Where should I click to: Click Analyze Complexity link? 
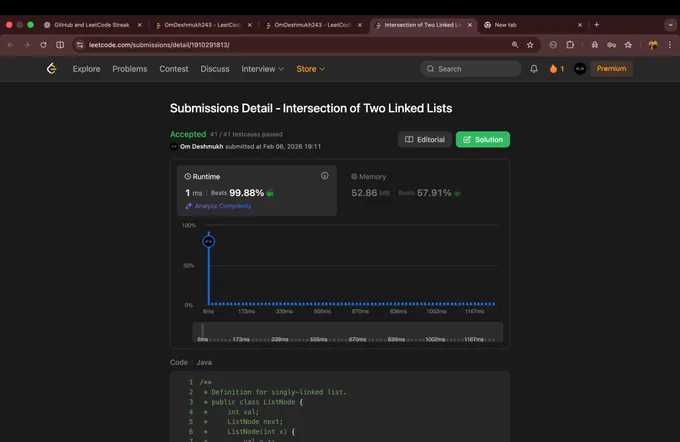(x=223, y=206)
